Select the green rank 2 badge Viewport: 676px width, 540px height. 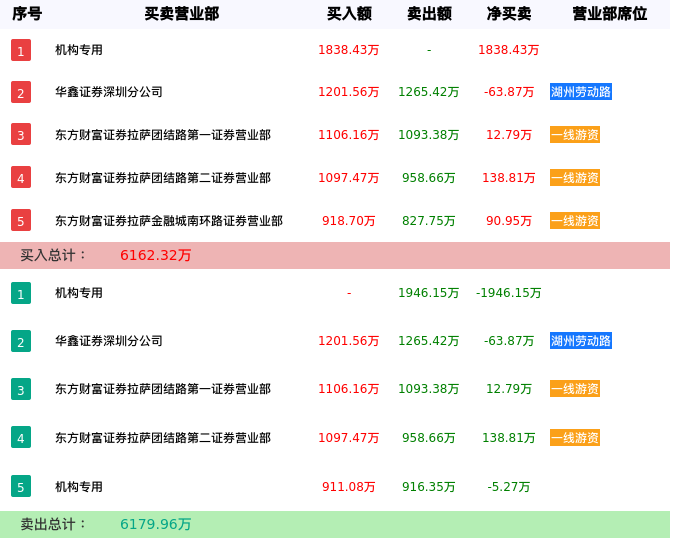(x=21, y=341)
